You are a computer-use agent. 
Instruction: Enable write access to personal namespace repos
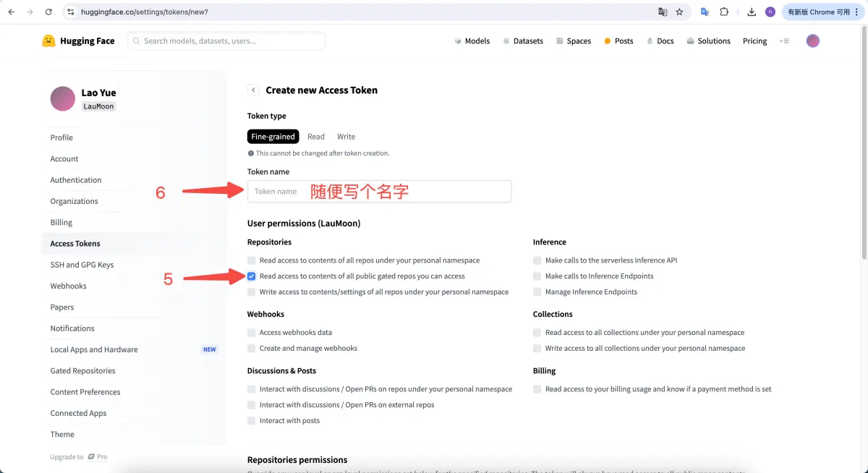point(252,292)
